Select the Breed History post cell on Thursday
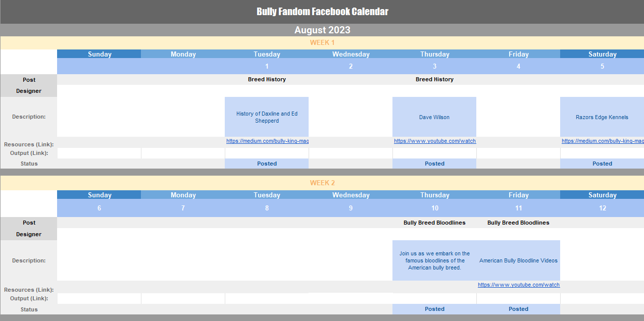Screen dimensions: 644x321 434,79
